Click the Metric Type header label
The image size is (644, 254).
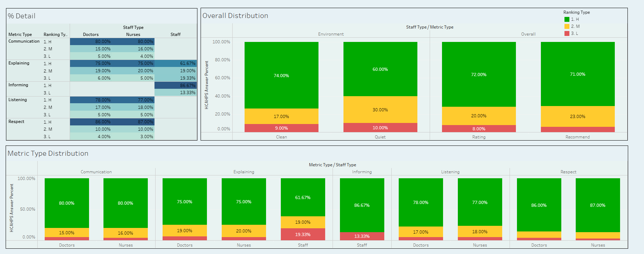click(x=20, y=35)
